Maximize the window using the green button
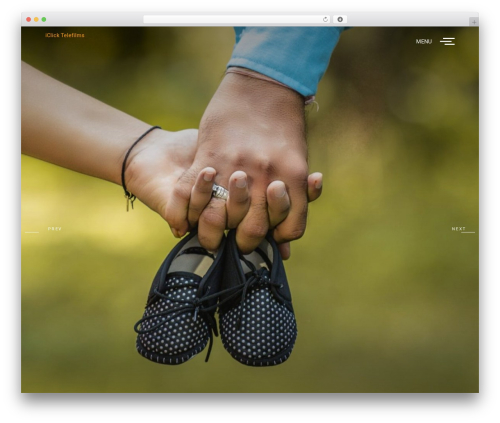The width and height of the screenshot is (500, 423). (44, 20)
